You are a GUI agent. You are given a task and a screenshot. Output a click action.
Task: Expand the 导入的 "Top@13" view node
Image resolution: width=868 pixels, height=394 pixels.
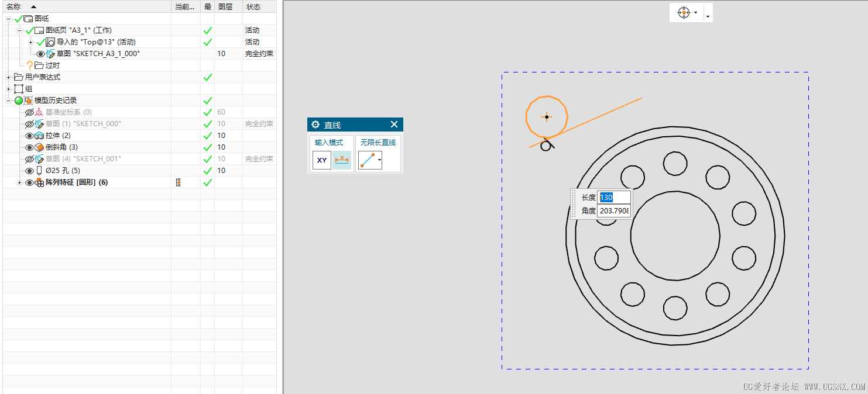point(30,42)
